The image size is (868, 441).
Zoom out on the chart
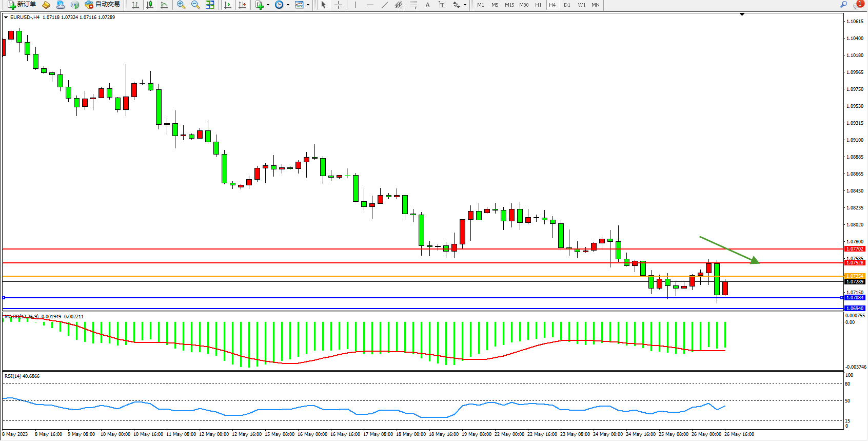click(x=195, y=5)
